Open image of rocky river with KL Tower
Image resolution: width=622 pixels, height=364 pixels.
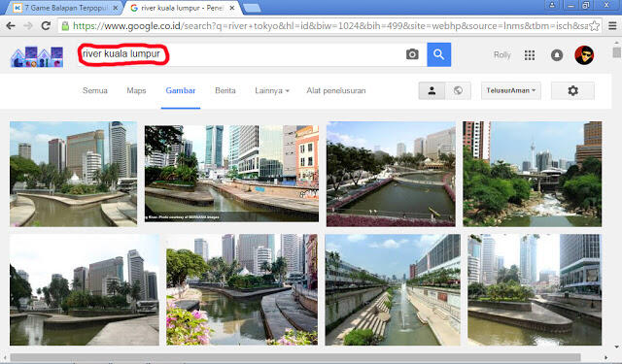click(x=533, y=174)
